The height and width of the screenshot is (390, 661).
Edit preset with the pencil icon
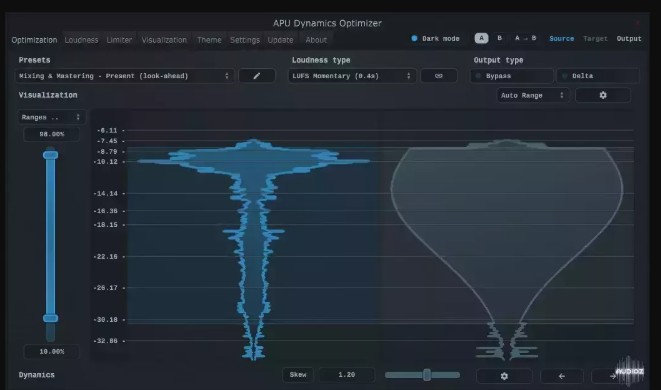click(257, 76)
